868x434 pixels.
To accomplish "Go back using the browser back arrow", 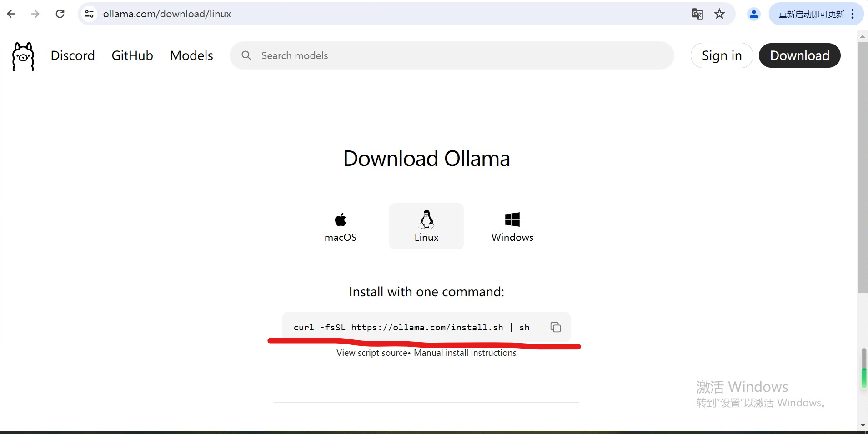I will click(11, 14).
